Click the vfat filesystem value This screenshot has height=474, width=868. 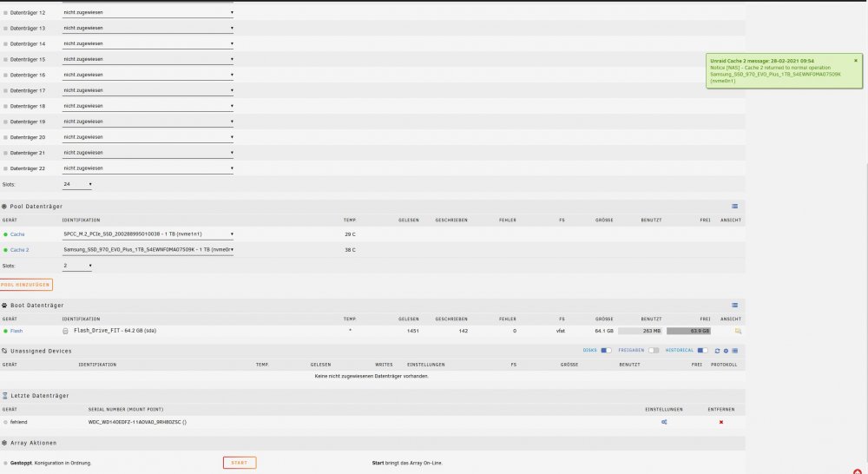click(561, 331)
